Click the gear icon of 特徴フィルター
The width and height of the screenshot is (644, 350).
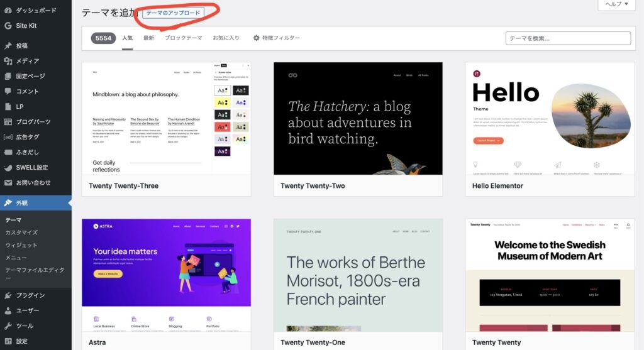point(257,38)
